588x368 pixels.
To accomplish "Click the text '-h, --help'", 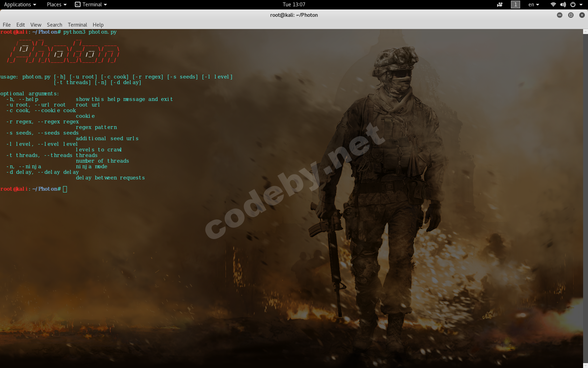I will pyautogui.click(x=22, y=99).
